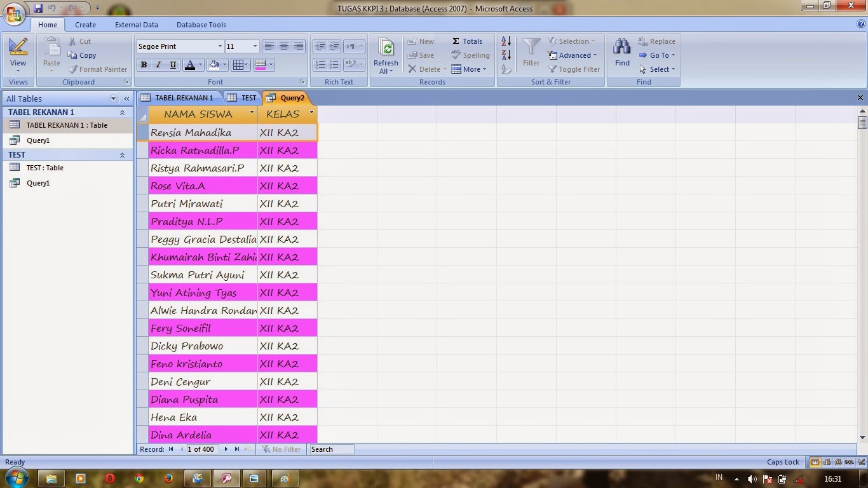Toggle Underline formatting
This screenshot has width=868, height=488.
(x=173, y=64)
